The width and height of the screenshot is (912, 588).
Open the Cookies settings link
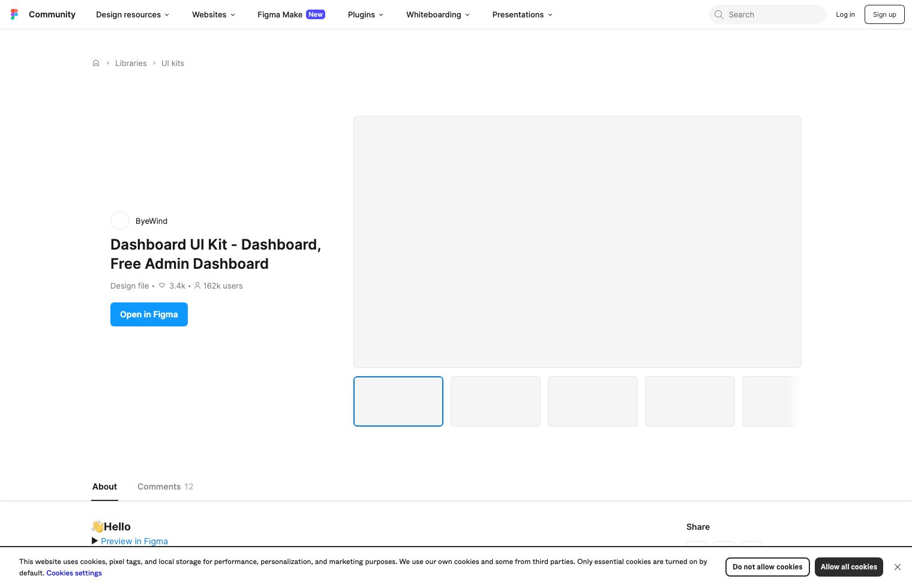(x=74, y=573)
